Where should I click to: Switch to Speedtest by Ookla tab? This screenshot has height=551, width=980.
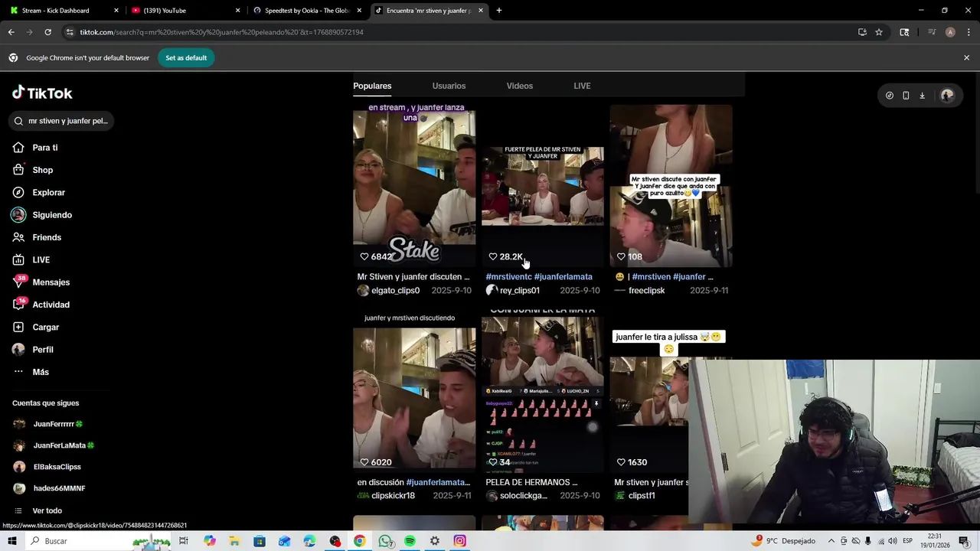tap(306, 11)
